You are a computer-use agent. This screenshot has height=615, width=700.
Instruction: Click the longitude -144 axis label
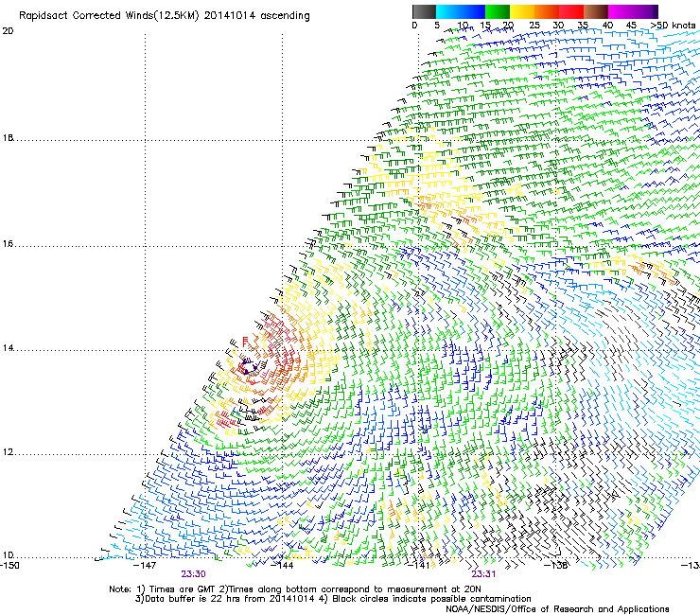pyautogui.click(x=282, y=566)
